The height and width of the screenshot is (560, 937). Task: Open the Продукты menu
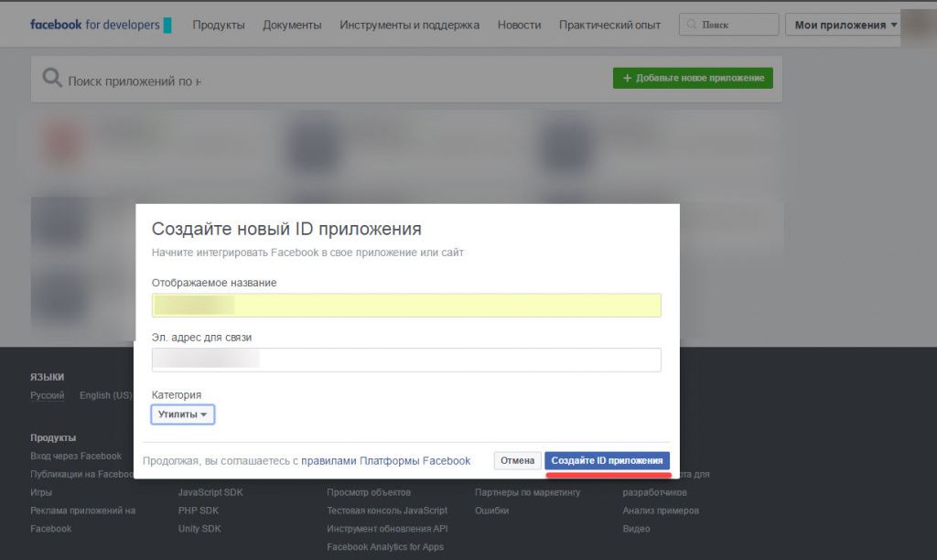(x=218, y=25)
